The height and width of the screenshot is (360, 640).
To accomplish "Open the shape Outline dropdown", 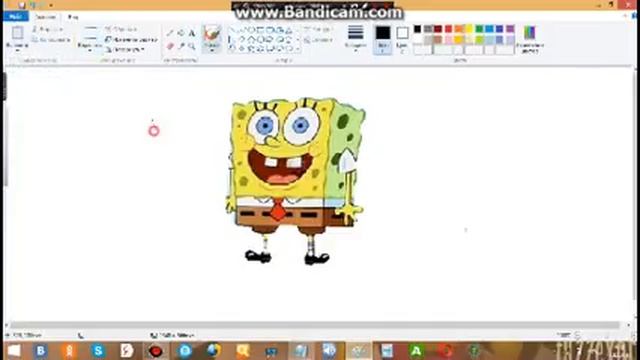I will [318, 29].
